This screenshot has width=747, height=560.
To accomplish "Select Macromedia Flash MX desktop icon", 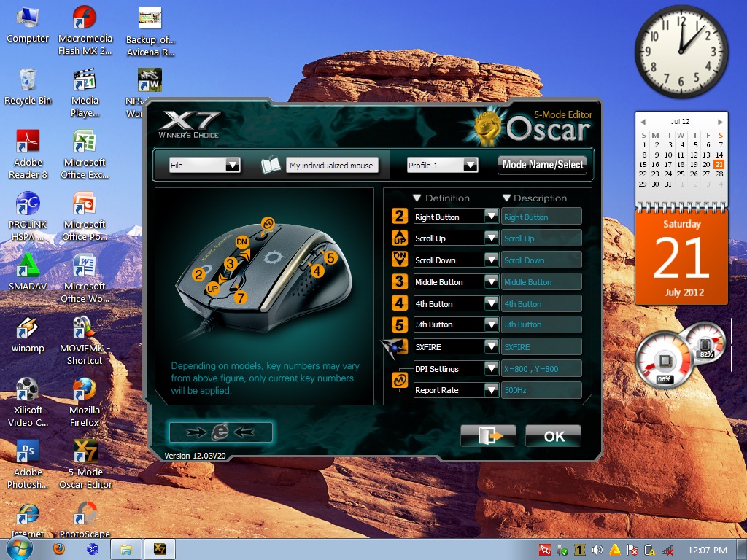I will coord(85,31).
